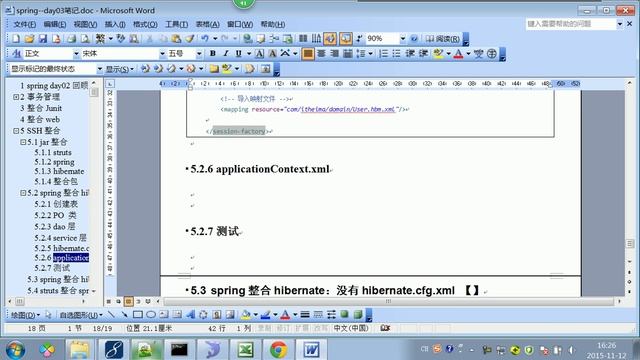
Task: Open the 自选图形(U) AutoShapes button
Action: (x=81, y=315)
